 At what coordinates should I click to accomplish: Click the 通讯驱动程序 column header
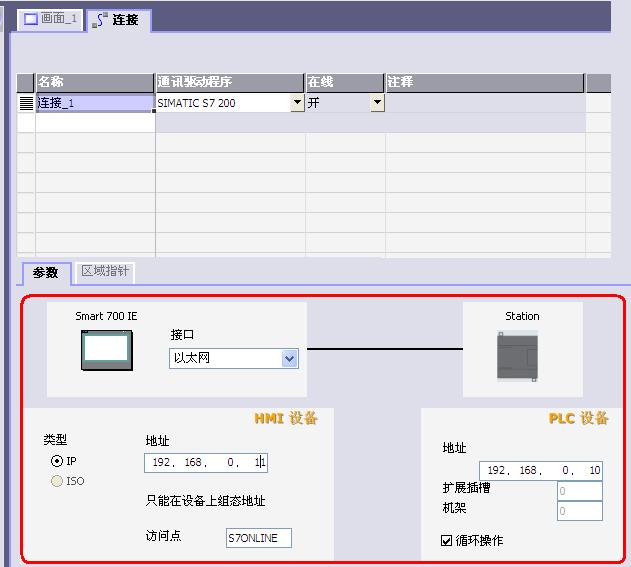coord(230,82)
